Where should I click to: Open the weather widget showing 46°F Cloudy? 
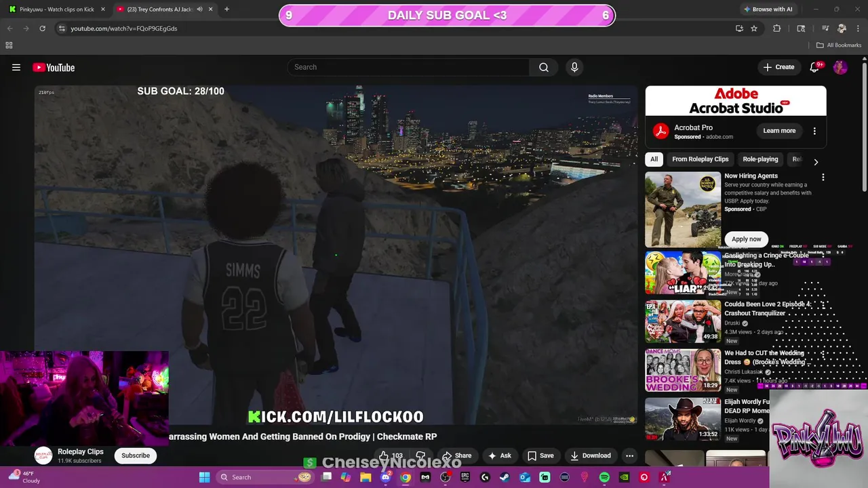click(x=24, y=477)
